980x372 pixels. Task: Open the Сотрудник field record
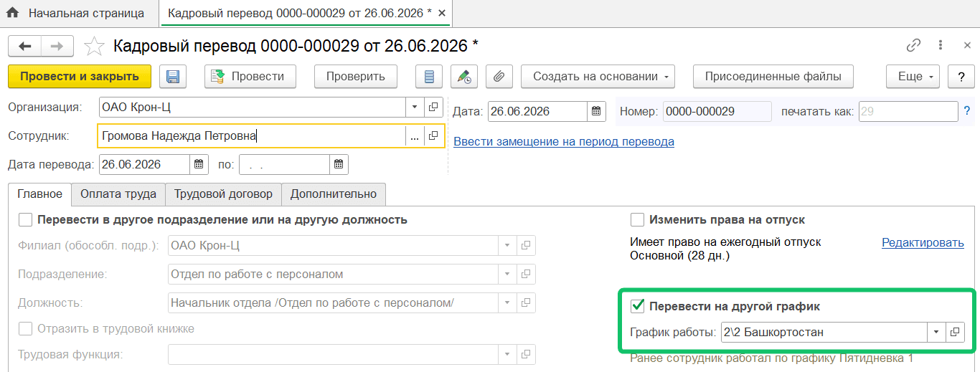[433, 135]
